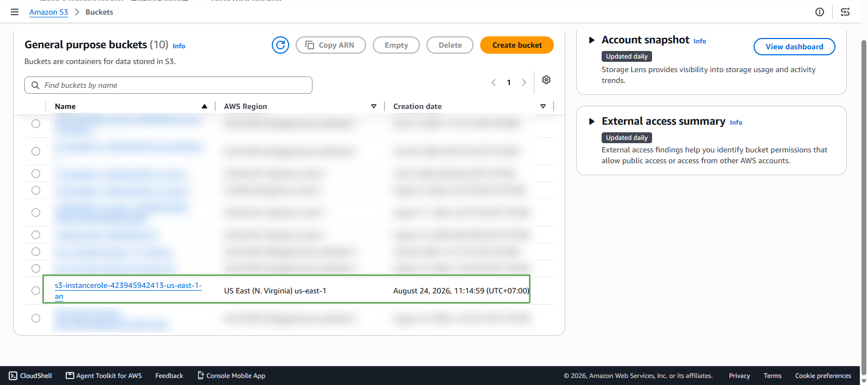Open Info link beside General purpose buckets
The width and height of the screenshot is (868, 385).
tap(179, 46)
